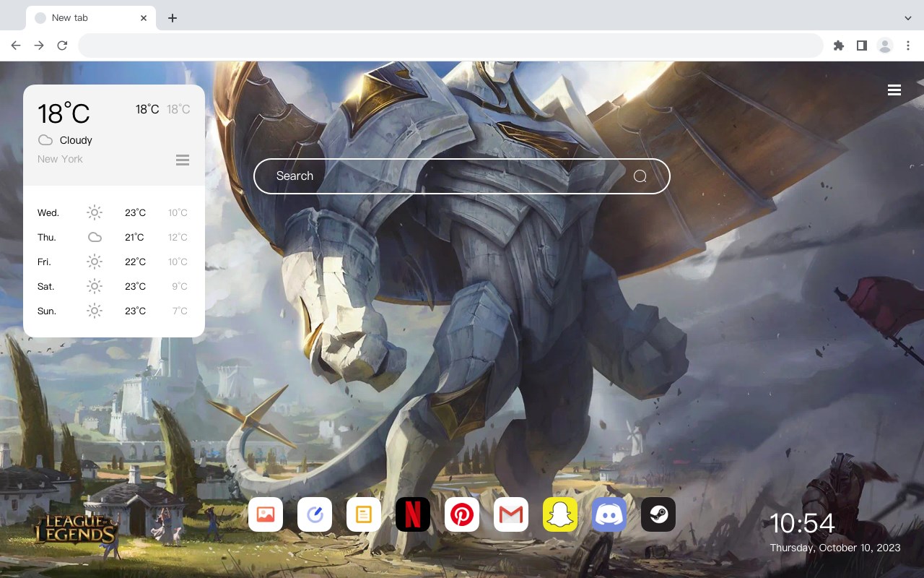Open the wallpaper gallery image shortcut
Screen dimensions: 924x578
266,514
